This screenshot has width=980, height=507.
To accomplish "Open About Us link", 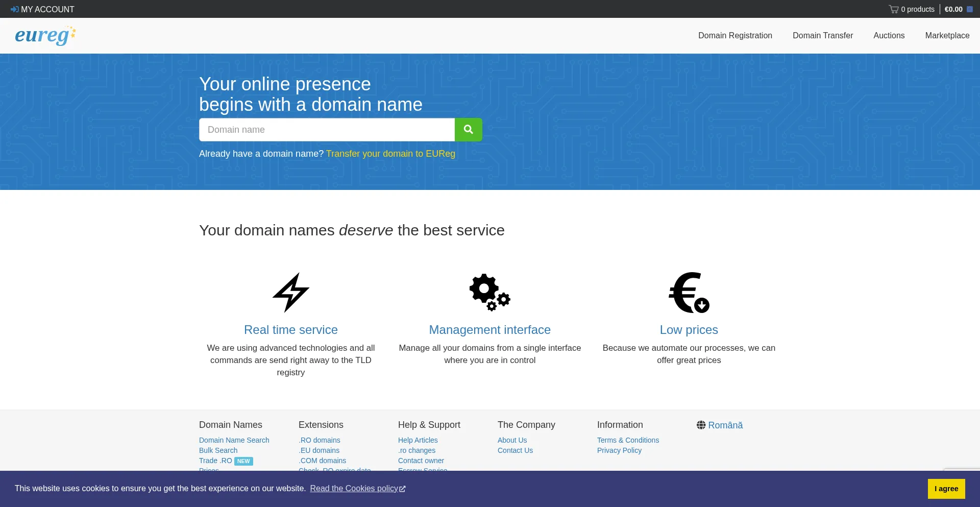I will pos(512,440).
